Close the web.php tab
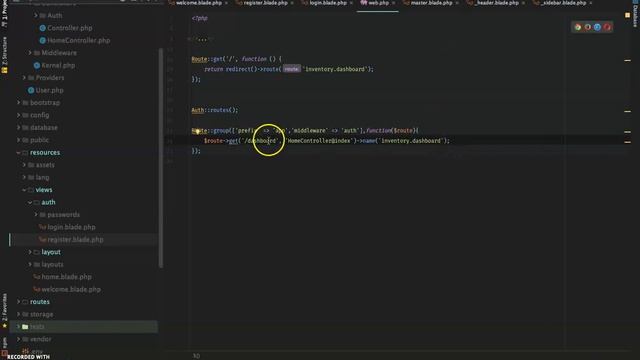640x360 pixels. 393,3
